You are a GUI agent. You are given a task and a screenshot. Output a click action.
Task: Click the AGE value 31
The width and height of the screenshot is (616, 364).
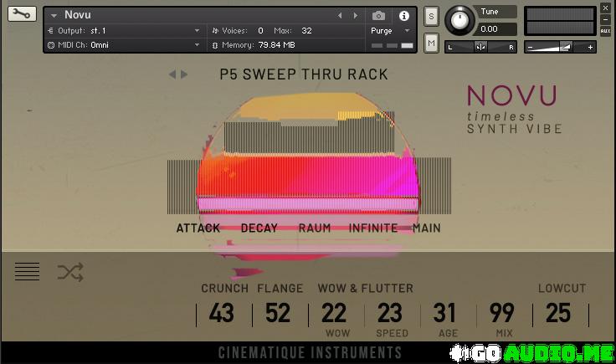coord(444,313)
